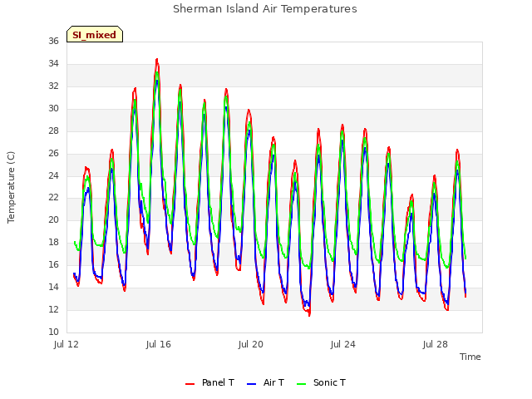Click the 36 y-axis tick label
The image size is (532, 399).
click(53, 42)
